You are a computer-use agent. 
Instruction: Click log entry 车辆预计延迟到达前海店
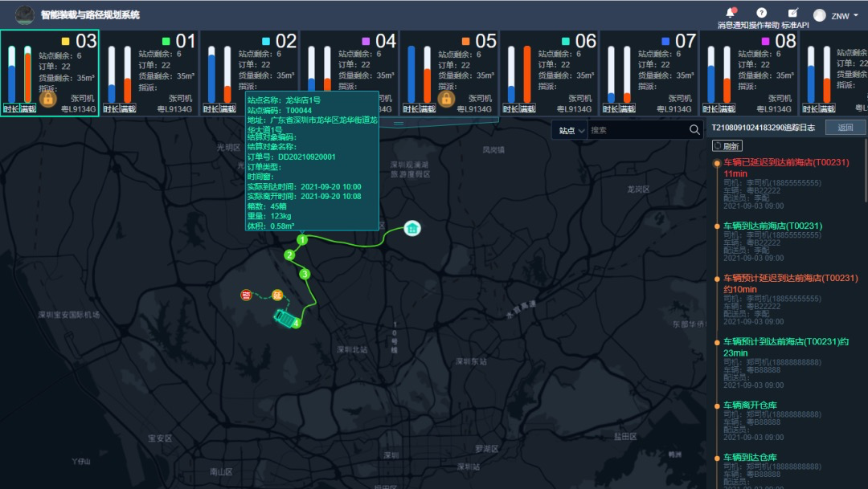point(791,283)
